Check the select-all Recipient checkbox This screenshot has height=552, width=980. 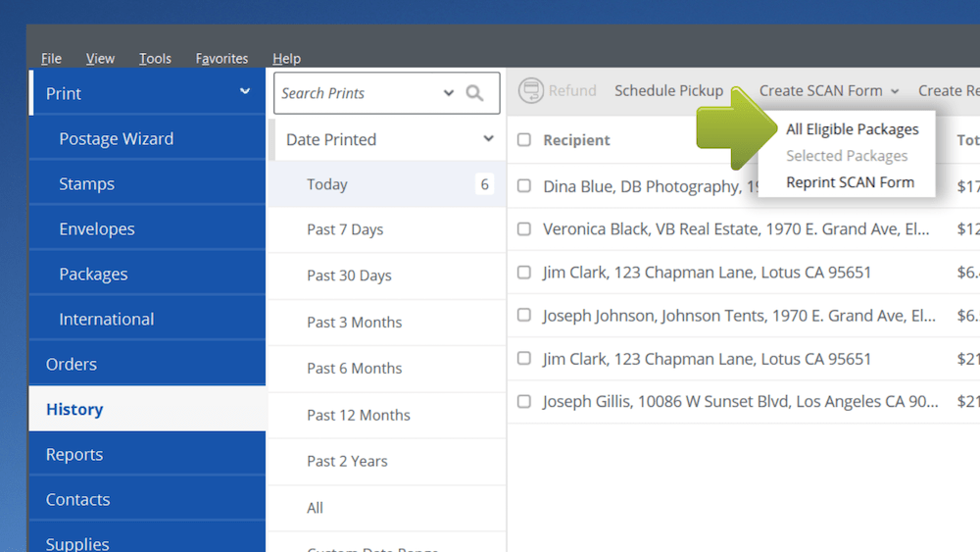pyautogui.click(x=524, y=139)
